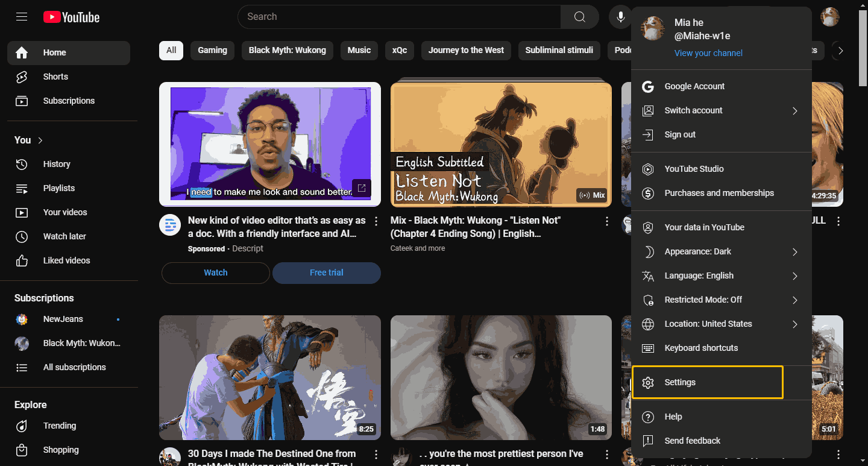Click View your channel link

[708, 53]
